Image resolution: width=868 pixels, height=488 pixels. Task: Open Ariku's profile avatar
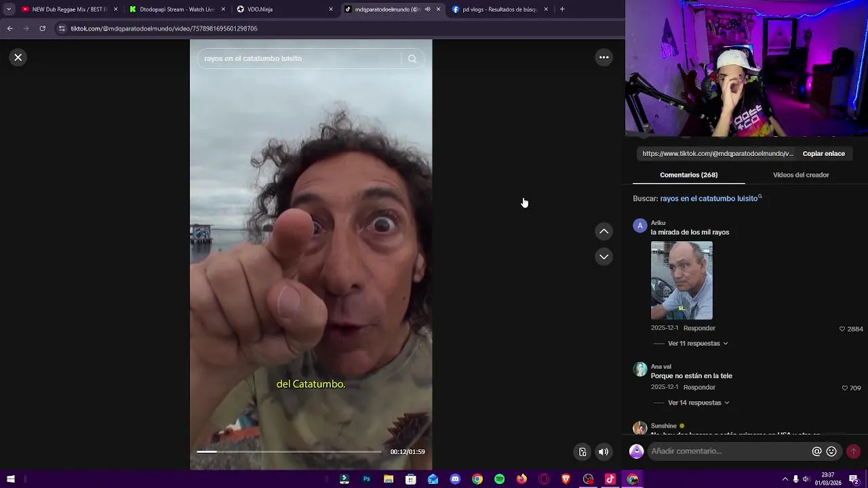pos(639,226)
